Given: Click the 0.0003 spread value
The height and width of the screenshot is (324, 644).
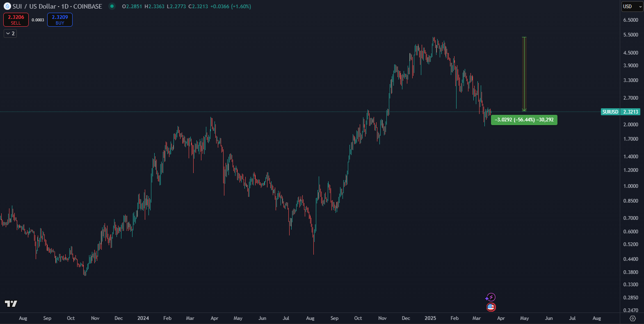Looking at the screenshot, I should click(x=38, y=20).
